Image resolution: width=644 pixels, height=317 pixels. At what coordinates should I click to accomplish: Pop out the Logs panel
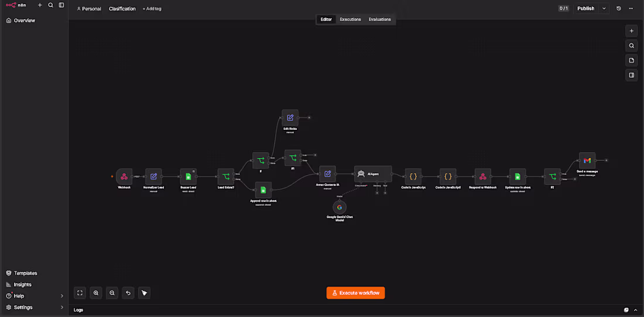[x=626, y=310]
